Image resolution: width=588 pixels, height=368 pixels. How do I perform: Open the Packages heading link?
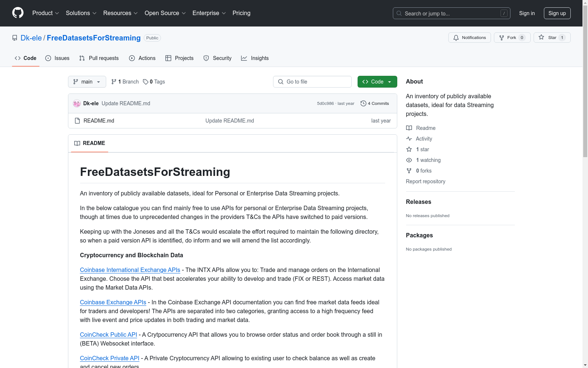pyautogui.click(x=419, y=235)
